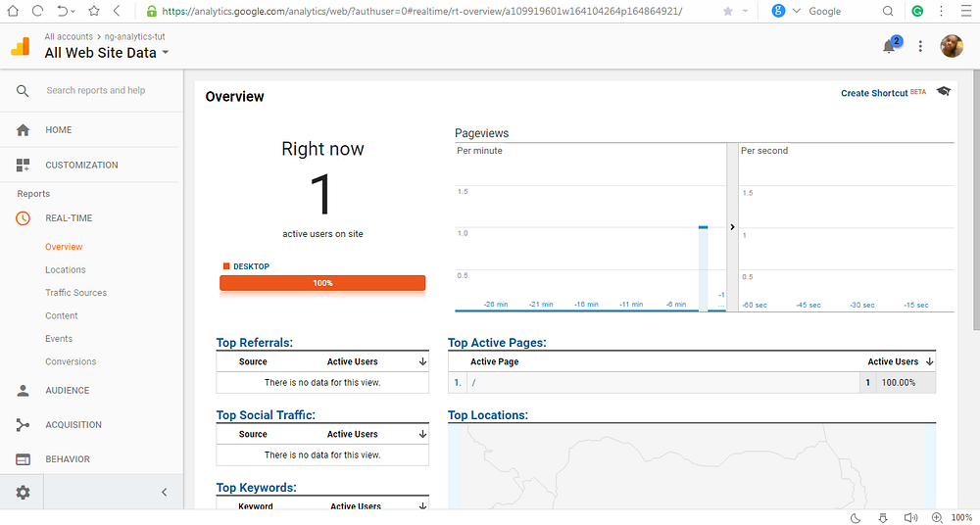Click the gray star at address bar end
Viewport: 980px width, 525px height.
[x=727, y=11]
